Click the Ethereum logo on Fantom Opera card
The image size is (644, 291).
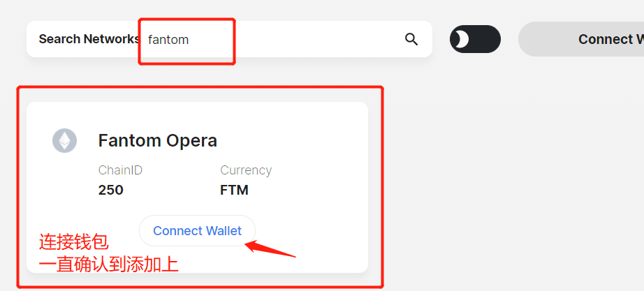pyautogui.click(x=64, y=140)
